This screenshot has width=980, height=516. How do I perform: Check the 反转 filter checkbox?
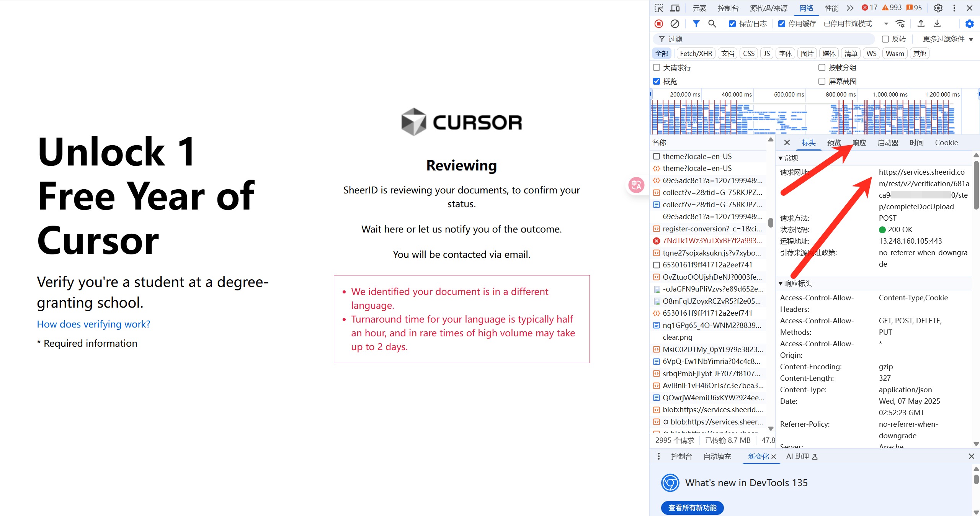[x=885, y=39]
